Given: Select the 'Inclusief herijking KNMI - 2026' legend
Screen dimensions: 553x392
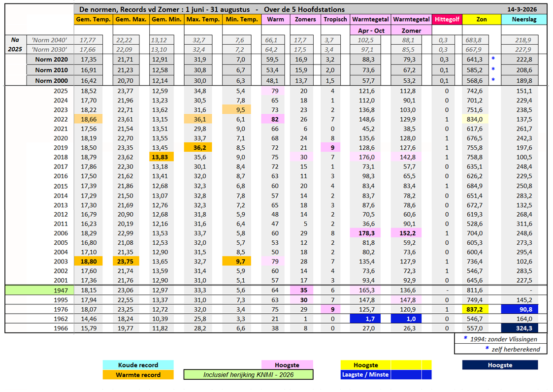Looking at the screenshot, I should [x=248, y=375].
